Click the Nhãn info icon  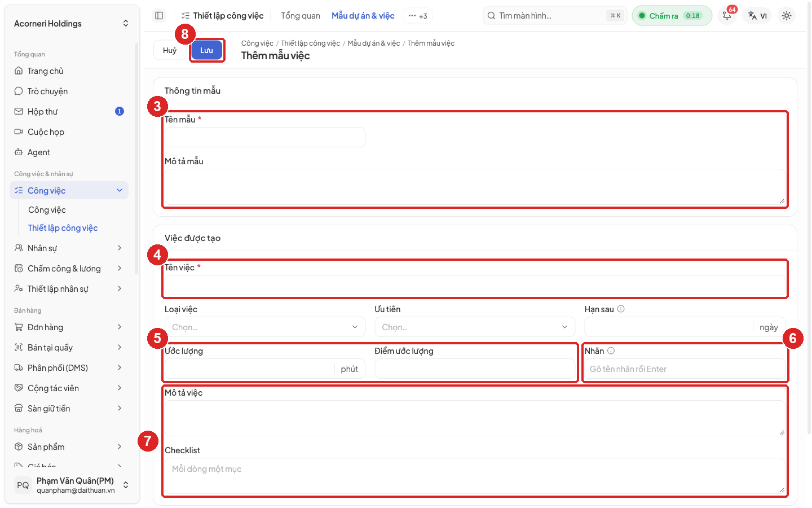611,351
